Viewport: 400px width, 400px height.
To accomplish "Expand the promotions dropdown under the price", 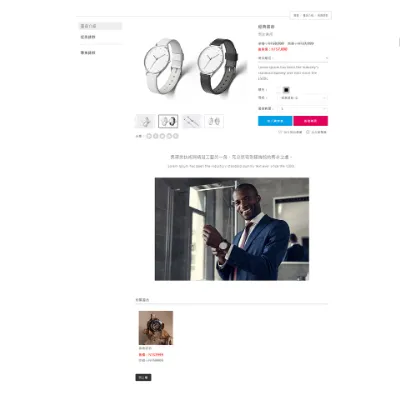I will click(x=293, y=58).
